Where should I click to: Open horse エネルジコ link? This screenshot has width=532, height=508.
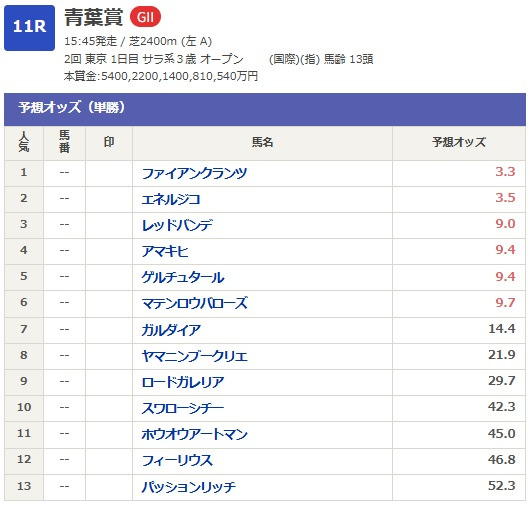[171, 199]
